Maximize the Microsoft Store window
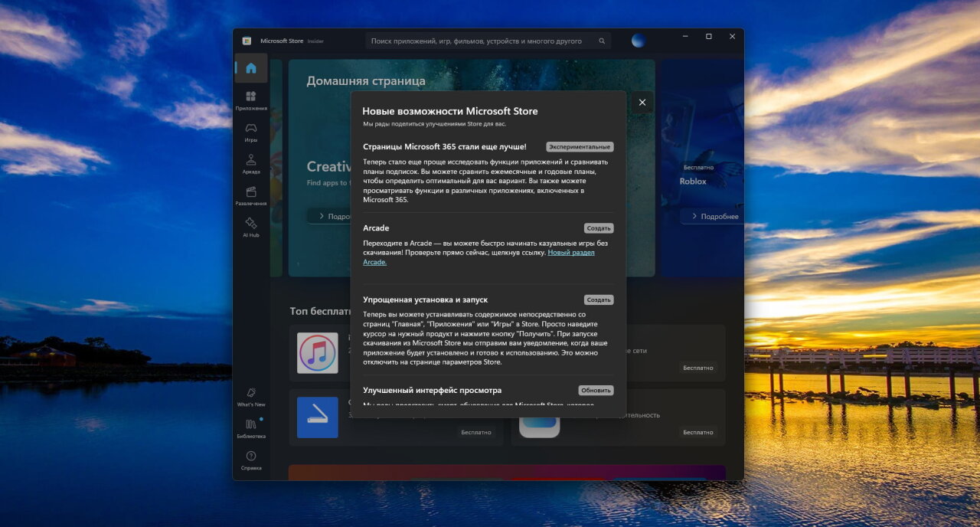The height and width of the screenshot is (527, 980). (709, 37)
